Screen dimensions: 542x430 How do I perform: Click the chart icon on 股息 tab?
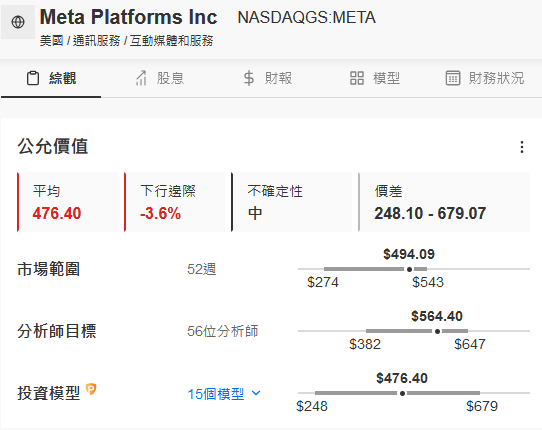141,78
